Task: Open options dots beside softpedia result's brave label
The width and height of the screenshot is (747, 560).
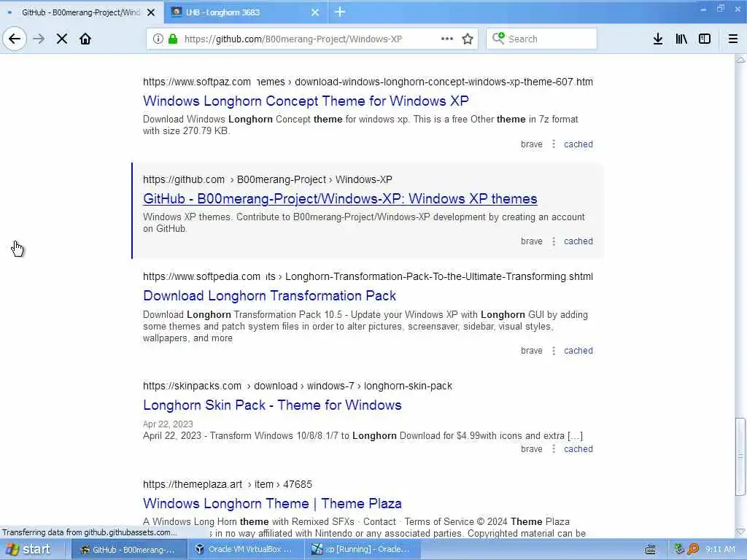Action: coord(554,351)
